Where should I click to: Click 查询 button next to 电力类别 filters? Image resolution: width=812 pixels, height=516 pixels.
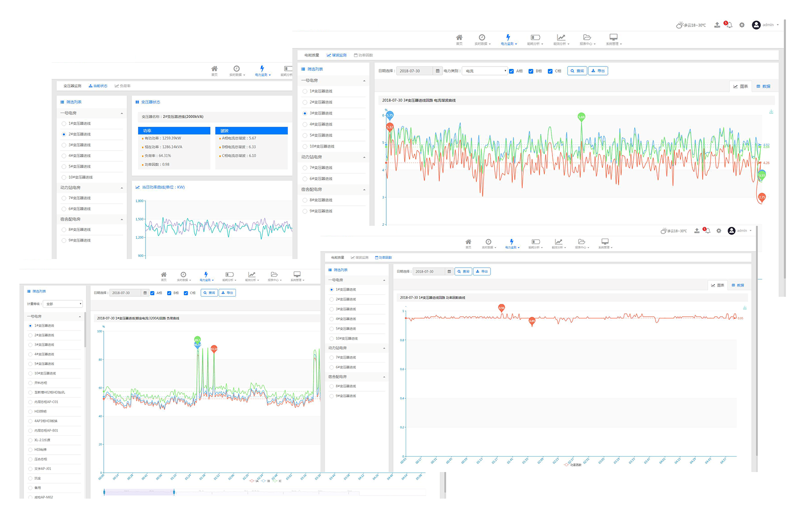577,71
